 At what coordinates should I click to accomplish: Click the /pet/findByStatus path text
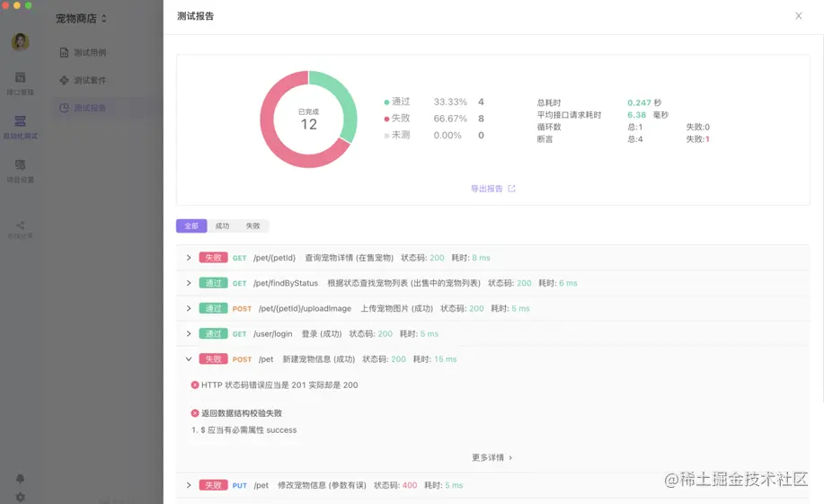286,283
